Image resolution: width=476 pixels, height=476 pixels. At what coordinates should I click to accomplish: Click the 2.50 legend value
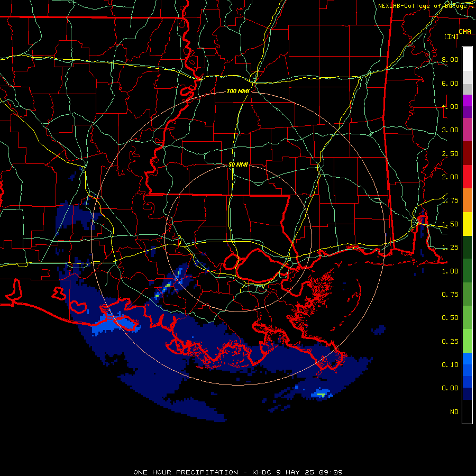pyautogui.click(x=450, y=153)
